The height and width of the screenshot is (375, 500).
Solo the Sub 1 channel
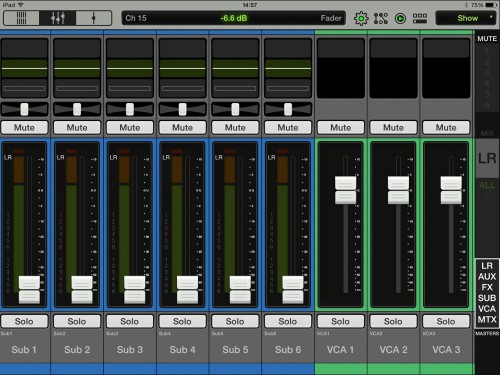point(24,321)
